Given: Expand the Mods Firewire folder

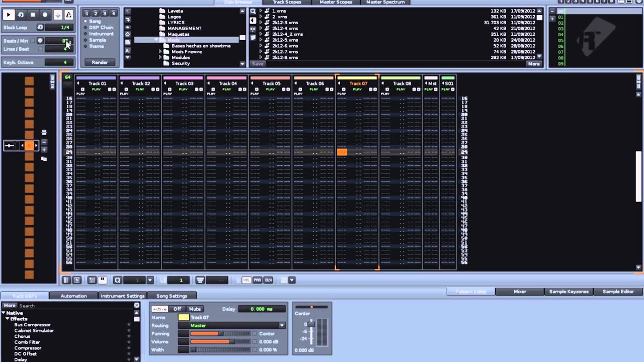Looking at the screenshot, I should pyautogui.click(x=160, y=52).
